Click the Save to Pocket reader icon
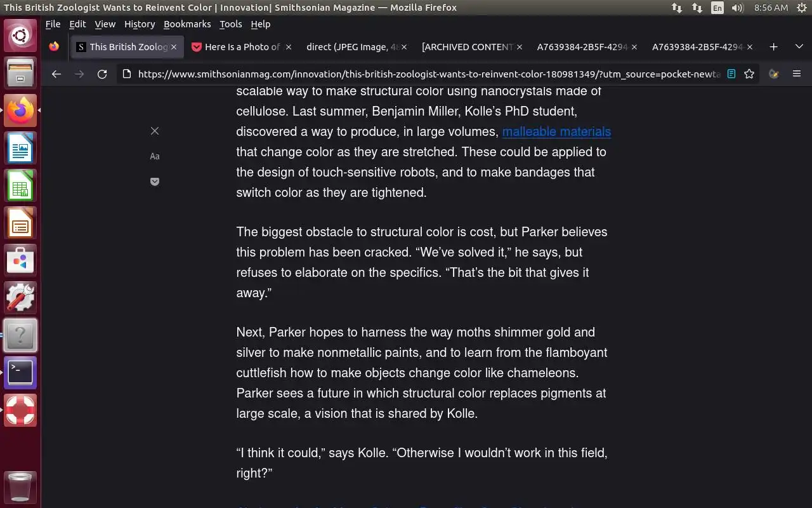812x508 pixels. point(155,182)
